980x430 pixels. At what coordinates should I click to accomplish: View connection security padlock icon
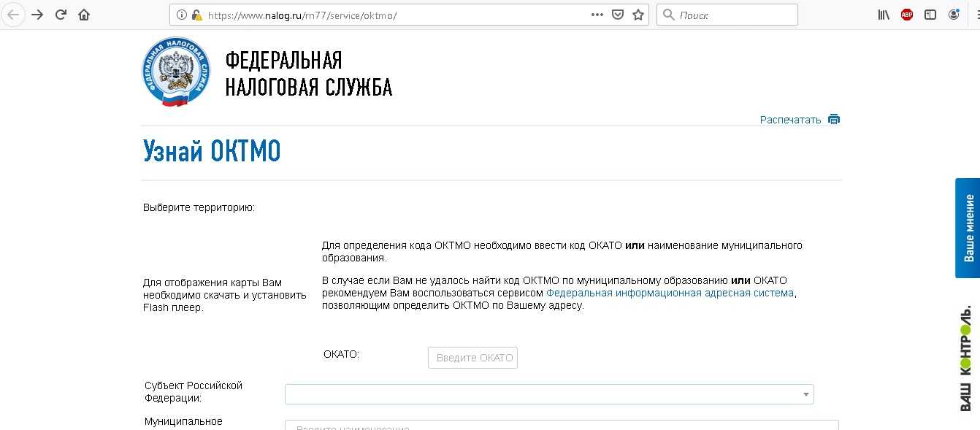[196, 15]
